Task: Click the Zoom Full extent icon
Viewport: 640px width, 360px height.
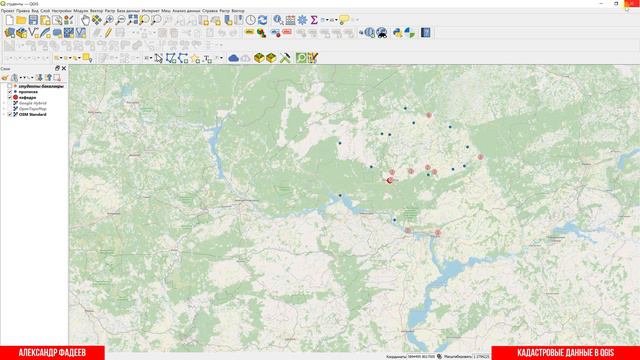Action: (x=133, y=20)
